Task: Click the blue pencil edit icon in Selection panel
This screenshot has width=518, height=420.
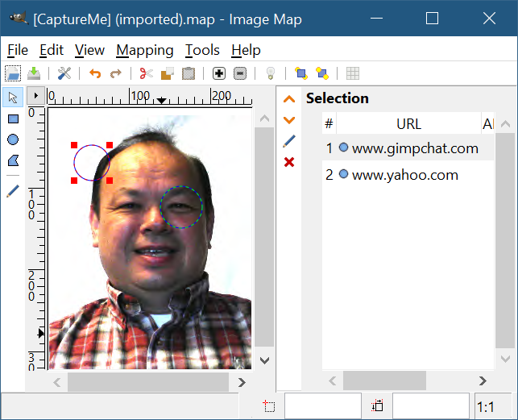Action: click(289, 141)
